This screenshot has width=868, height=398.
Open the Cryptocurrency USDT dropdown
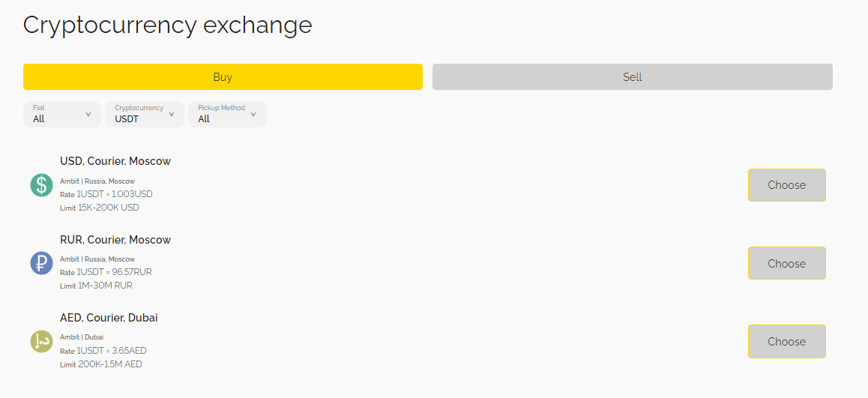tap(144, 114)
